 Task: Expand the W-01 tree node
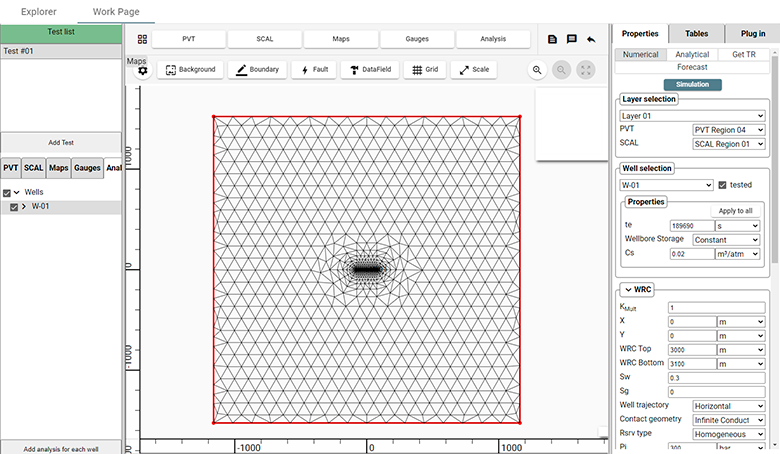pos(24,206)
